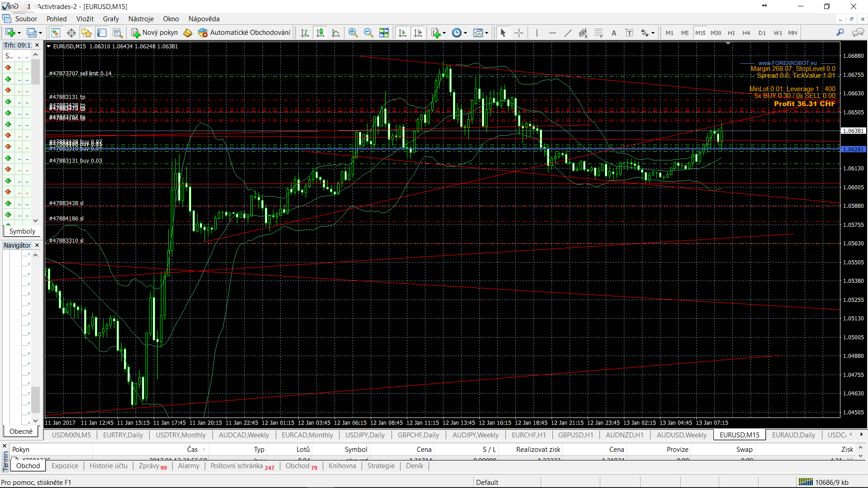Open the Data Window crosshair-circle icon
868x488 pixels.
[71, 33]
